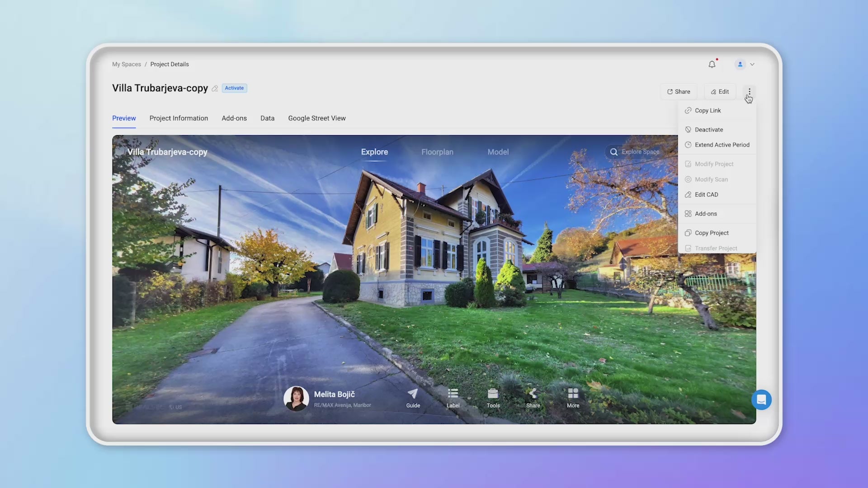This screenshot has height=488, width=868.
Task: Open the Guide tool in viewer
Action: pyautogui.click(x=413, y=398)
